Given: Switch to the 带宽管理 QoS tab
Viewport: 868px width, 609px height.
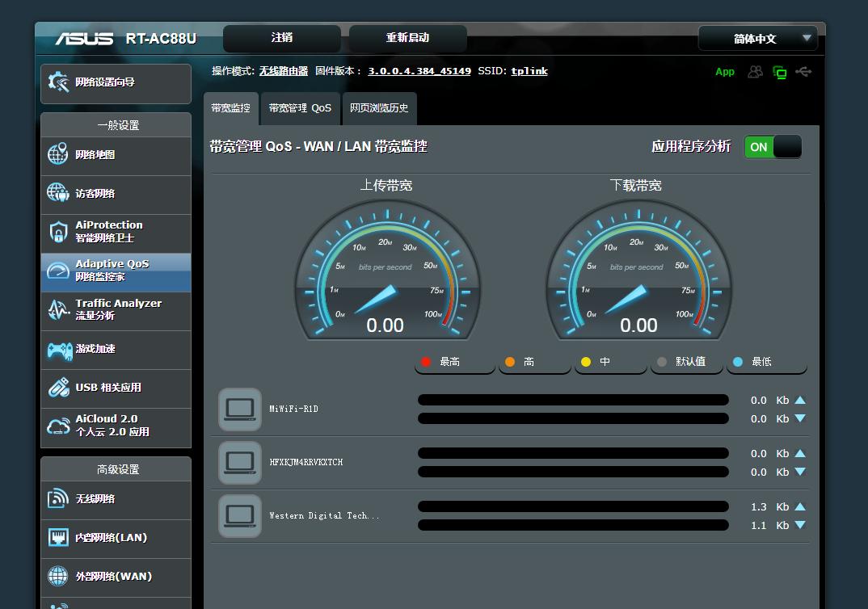Looking at the screenshot, I should [300, 108].
